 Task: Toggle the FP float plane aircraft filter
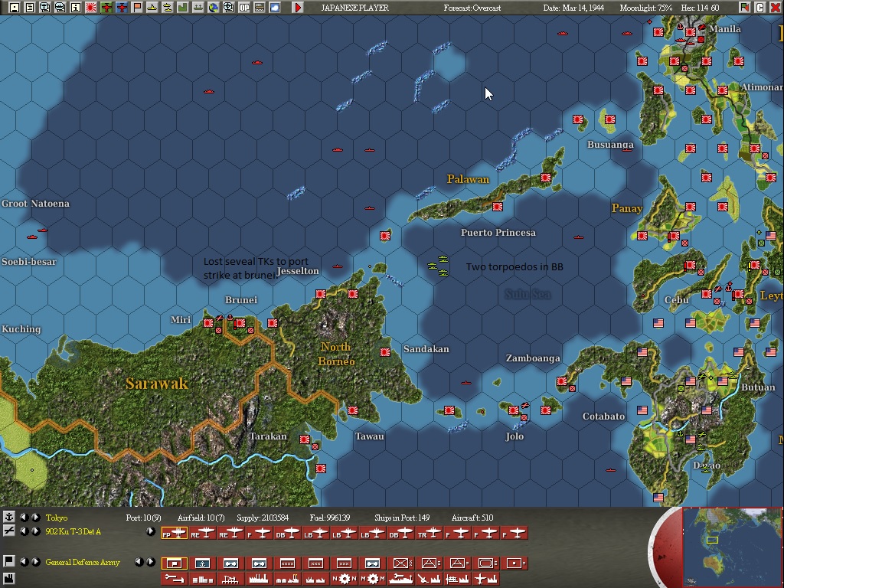[175, 534]
